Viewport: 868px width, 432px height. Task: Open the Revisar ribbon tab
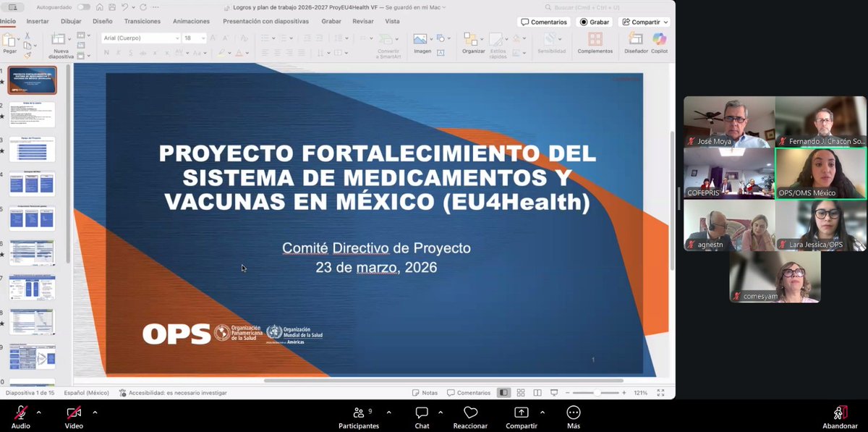click(x=363, y=21)
